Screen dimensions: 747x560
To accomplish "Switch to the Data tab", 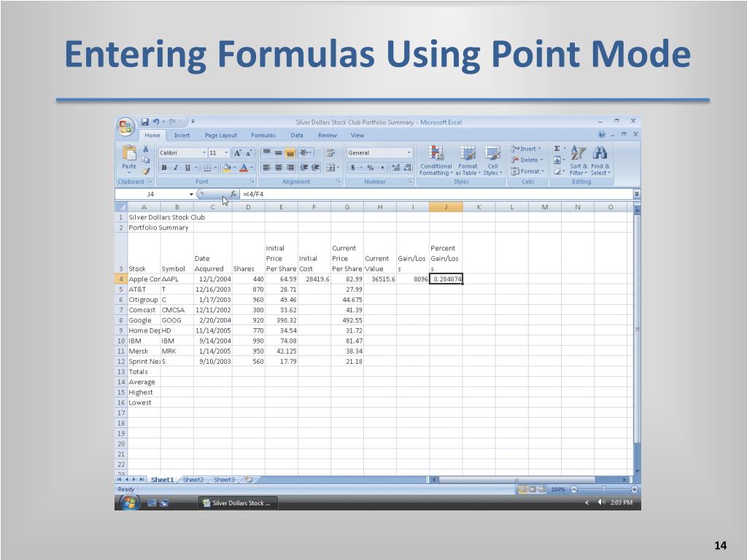I will click(297, 136).
